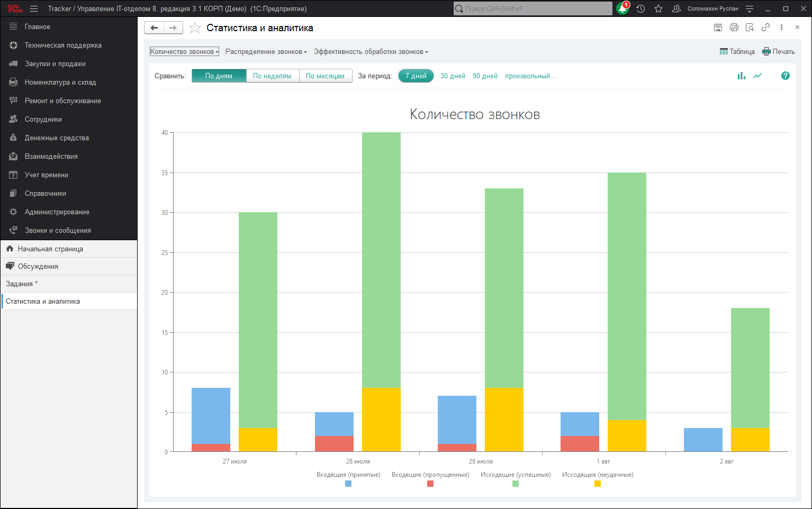Choose the 30 дней period link
The height and width of the screenshot is (509, 812).
click(x=453, y=76)
